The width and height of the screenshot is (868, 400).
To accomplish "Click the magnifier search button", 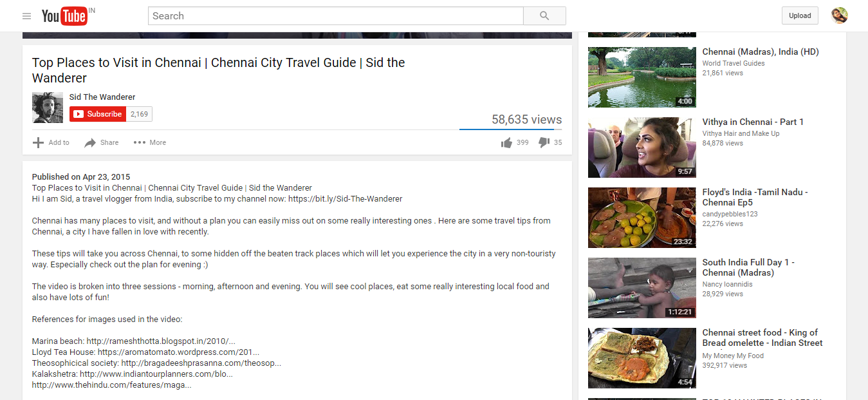I will pos(544,16).
